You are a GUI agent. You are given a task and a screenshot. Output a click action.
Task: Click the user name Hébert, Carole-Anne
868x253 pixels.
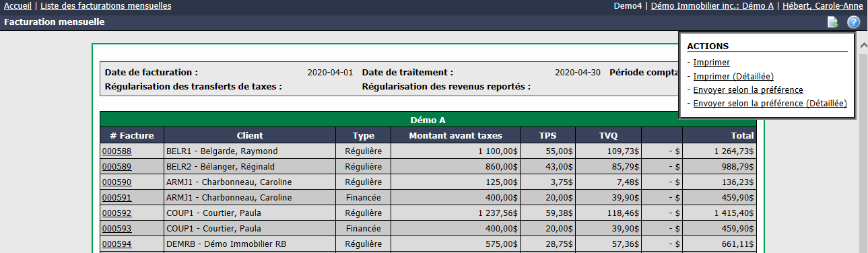(x=822, y=6)
